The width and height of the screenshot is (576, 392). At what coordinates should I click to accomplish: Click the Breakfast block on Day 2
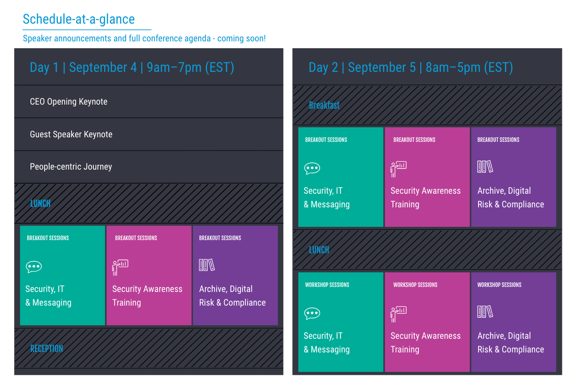427,105
